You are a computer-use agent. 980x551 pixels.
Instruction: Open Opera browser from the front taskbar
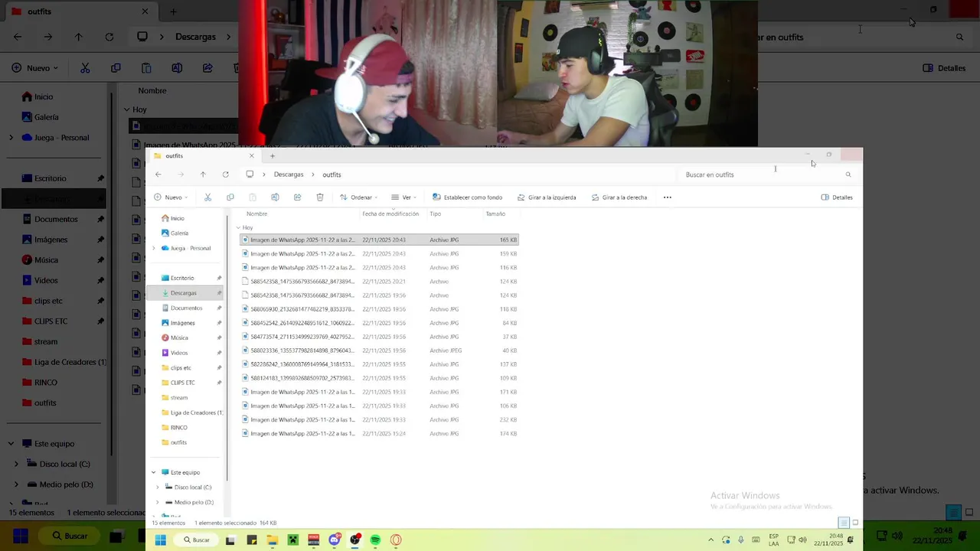[396, 540]
